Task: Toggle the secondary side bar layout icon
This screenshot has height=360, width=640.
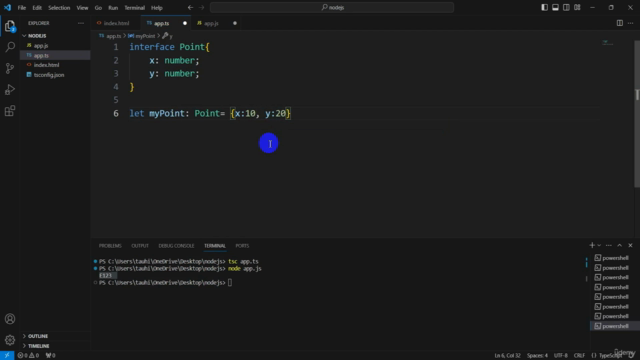Action: [567, 7]
